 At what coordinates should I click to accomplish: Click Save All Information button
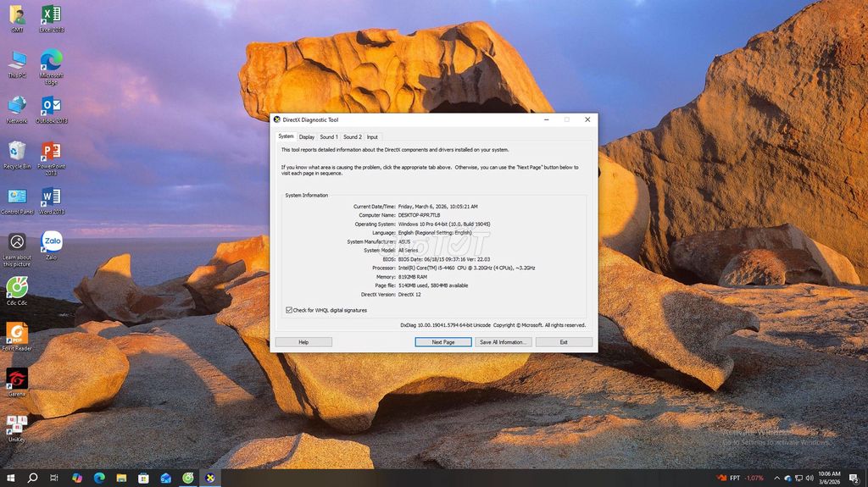(504, 342)
